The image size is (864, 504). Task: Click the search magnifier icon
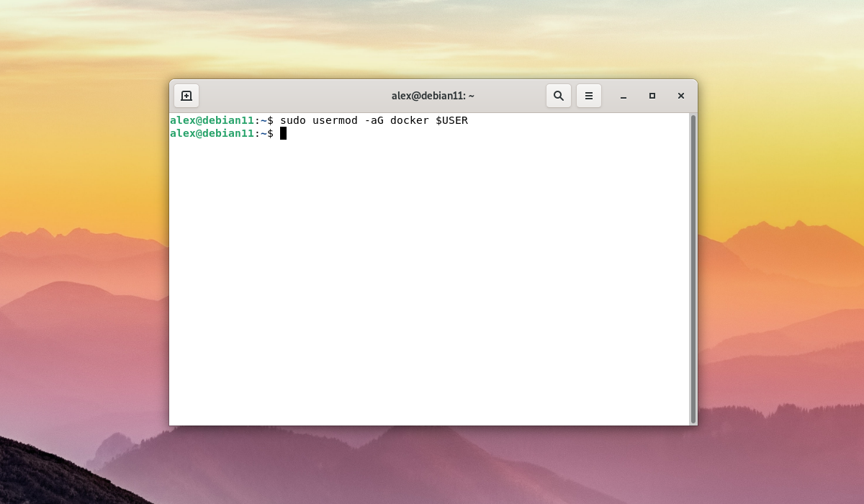559,96
